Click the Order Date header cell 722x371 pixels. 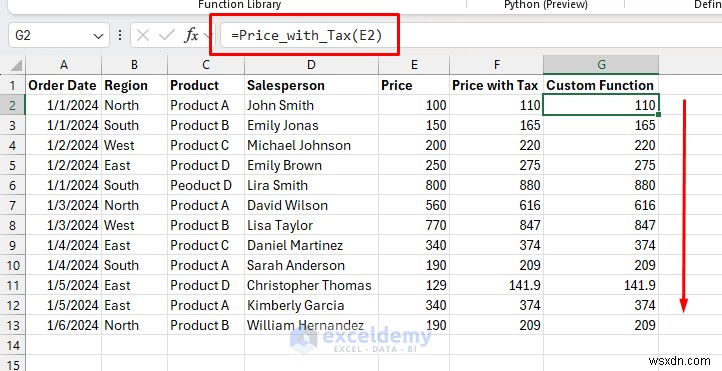tap(64, 85)
